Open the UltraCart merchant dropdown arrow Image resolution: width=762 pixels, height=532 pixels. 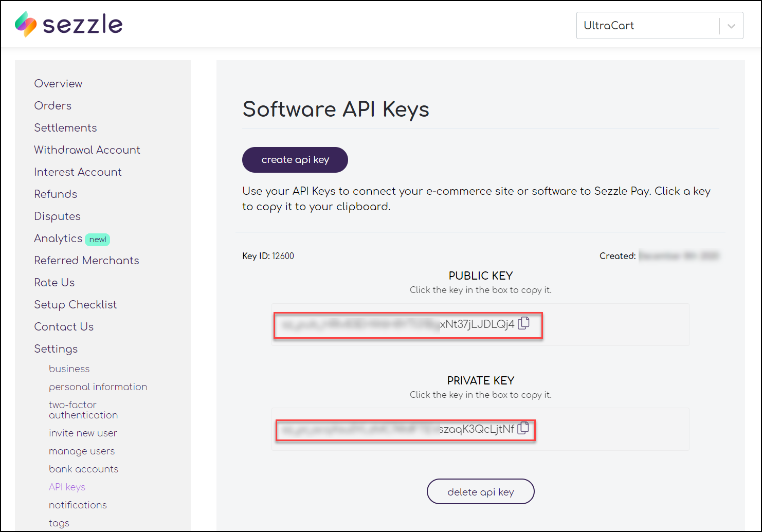click(x=731, y=26)
